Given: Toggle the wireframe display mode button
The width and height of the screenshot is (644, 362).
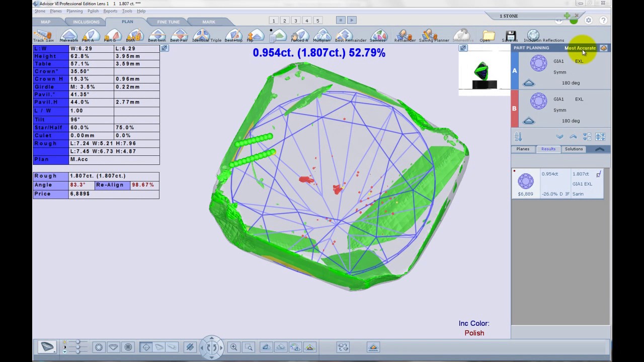Looking at the screenshot, I should 146,347.
